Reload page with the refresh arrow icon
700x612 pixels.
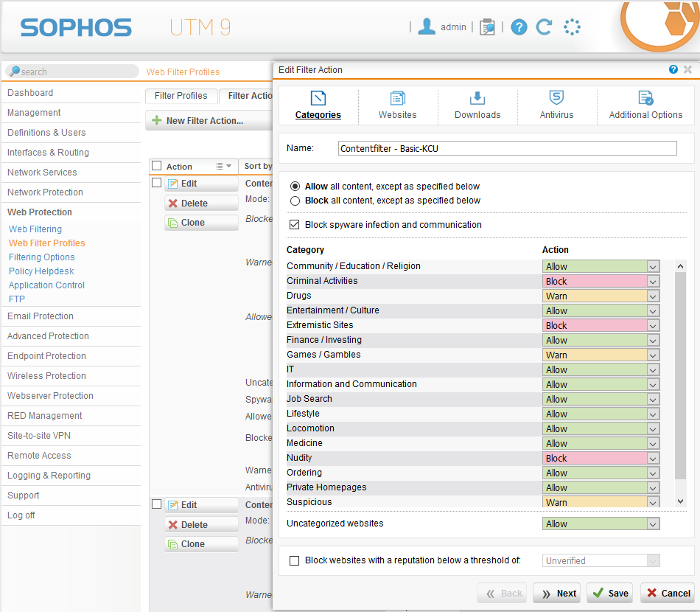(544, 27)
